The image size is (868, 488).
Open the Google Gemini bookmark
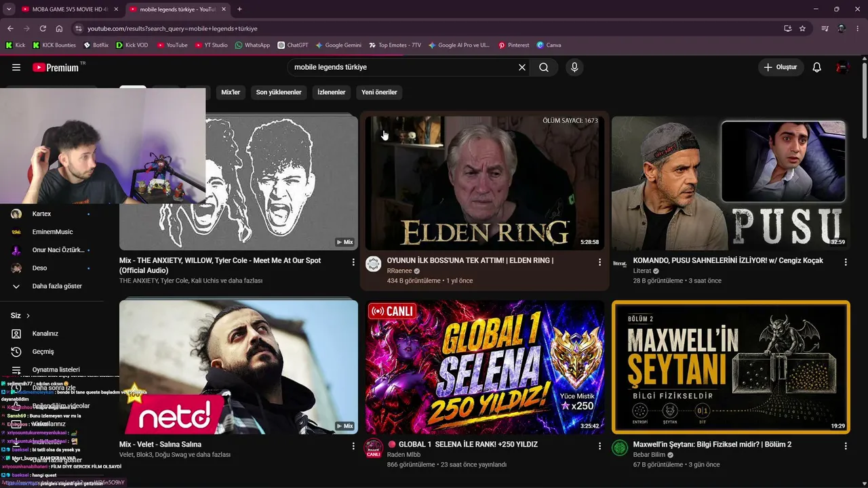[x=338, y=45]
